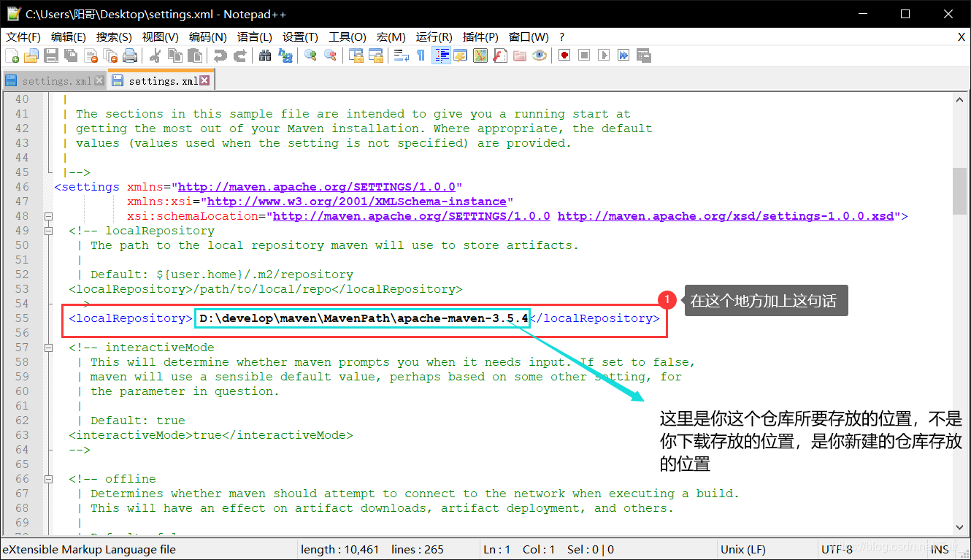Open Find with the binoculars icon
Viewport: 971px width, 560px height.
click(x=265, y=55)
